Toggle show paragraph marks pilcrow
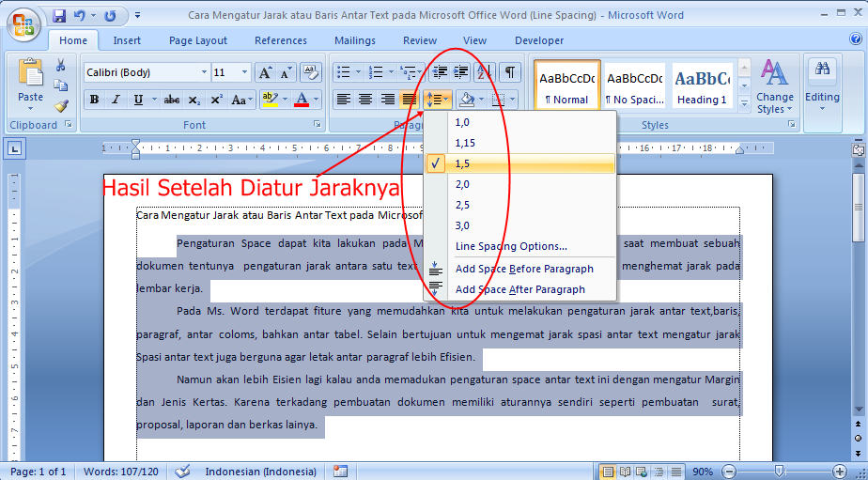This screenshot has height=480, width=868. pos(510,72)
